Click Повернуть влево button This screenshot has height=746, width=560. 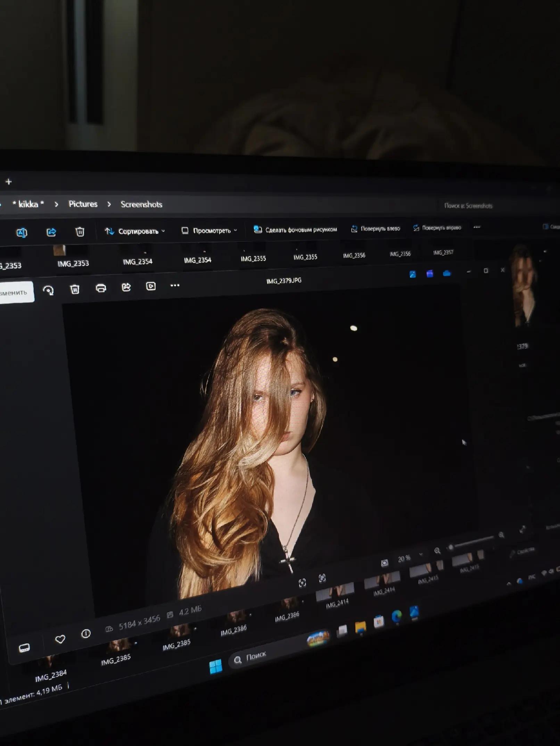coord(376,229)
